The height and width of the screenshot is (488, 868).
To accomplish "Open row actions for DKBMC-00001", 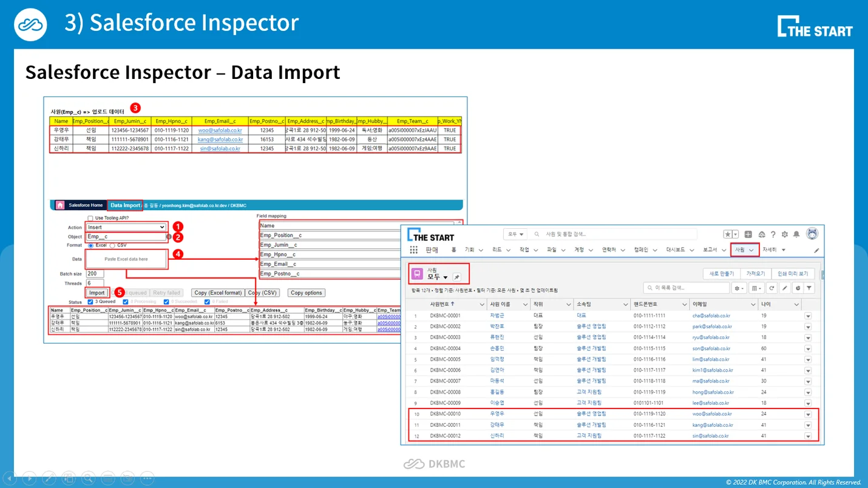I will [x=808, y=316].
